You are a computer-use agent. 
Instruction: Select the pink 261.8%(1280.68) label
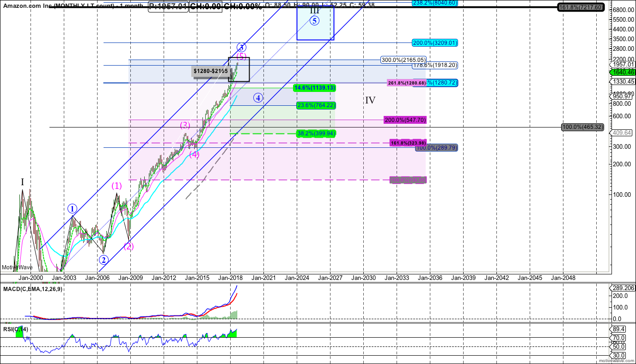pos(406,83)
